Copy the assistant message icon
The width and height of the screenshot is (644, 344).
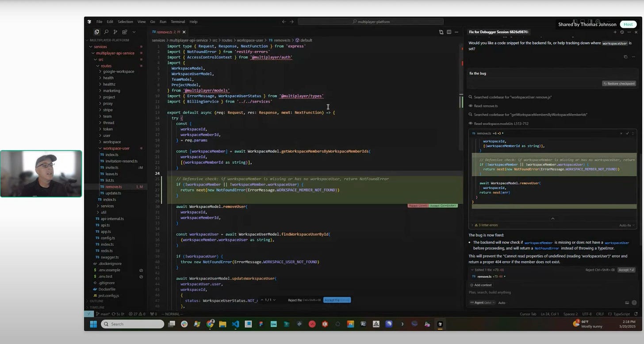click(625, 57)
